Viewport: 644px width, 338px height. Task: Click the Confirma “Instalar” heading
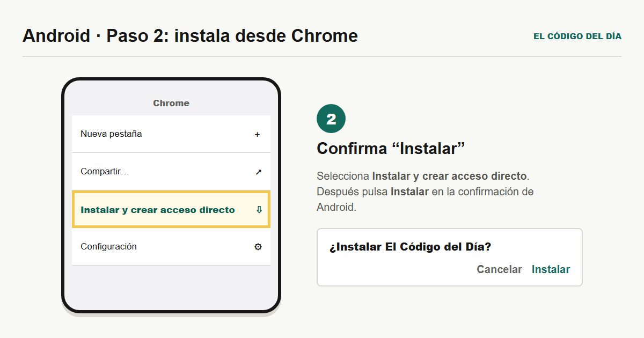(x=390, y=148)
